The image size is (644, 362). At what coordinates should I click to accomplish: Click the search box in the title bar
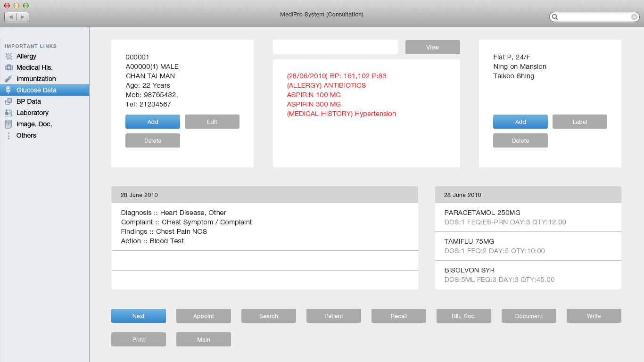594,17
